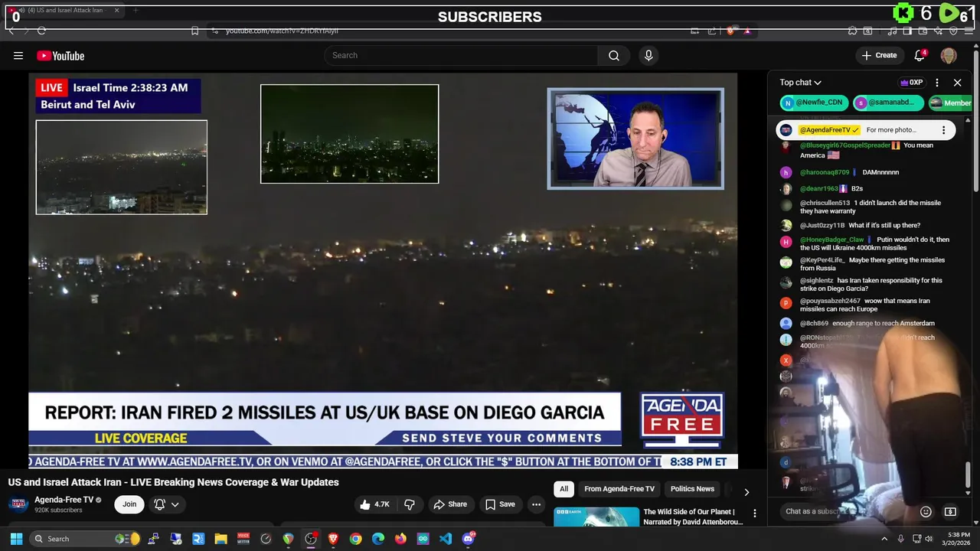
Task: Click @Newfie_CDN Super Chat ticker chip
Action: pos(813,103)
